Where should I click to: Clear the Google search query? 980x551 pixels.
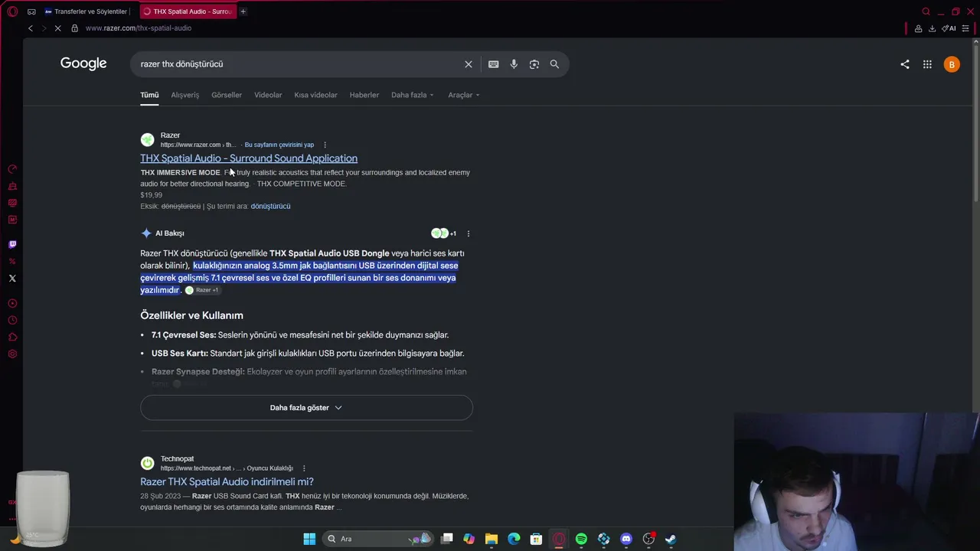pos(469,64)
